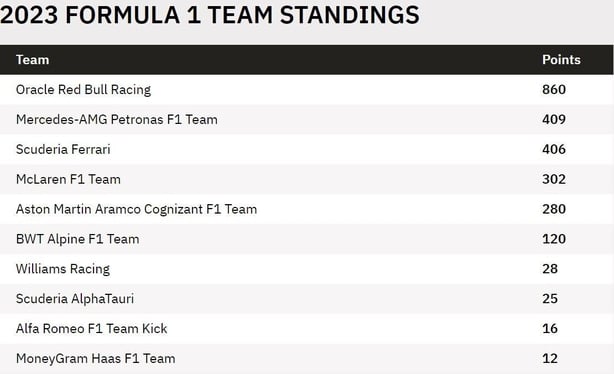Click the Team column header
Image resolution: width=614 pixels, height=374 pixels.
pos(33,60)
